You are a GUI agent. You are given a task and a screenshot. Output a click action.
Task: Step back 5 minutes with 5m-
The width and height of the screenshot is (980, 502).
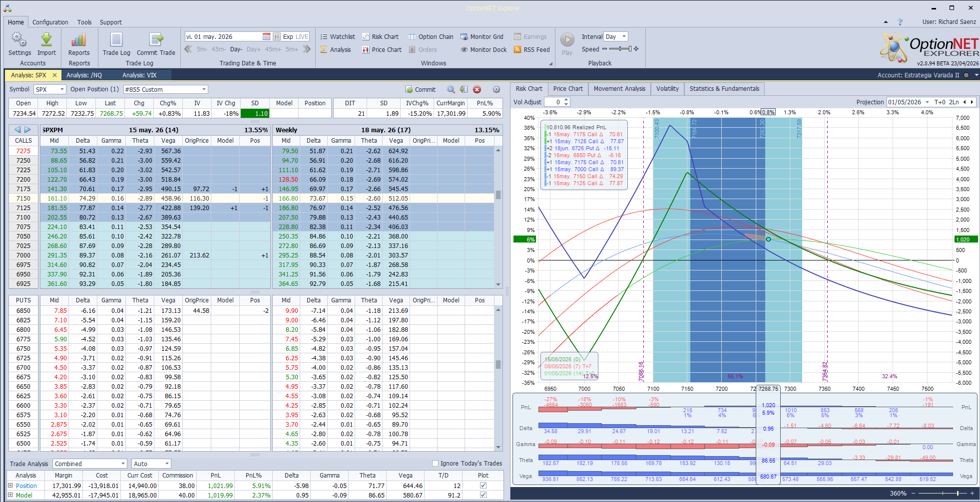click(x=202, y=49)
